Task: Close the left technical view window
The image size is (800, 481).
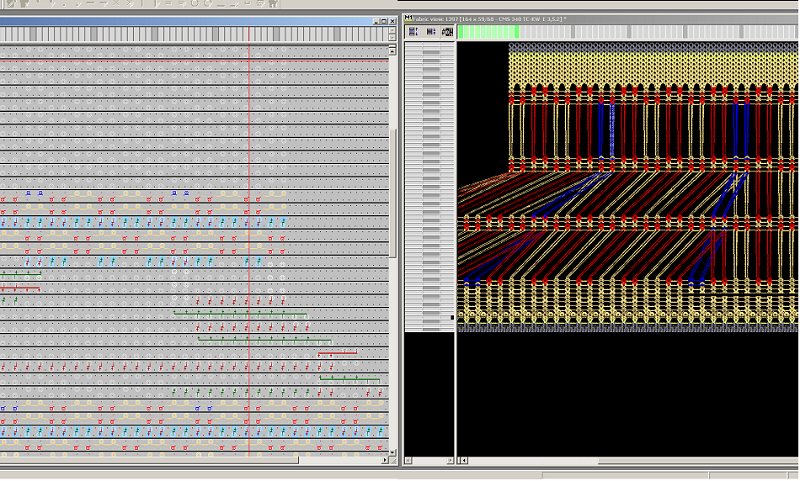Action: click(x=390, y=21)
